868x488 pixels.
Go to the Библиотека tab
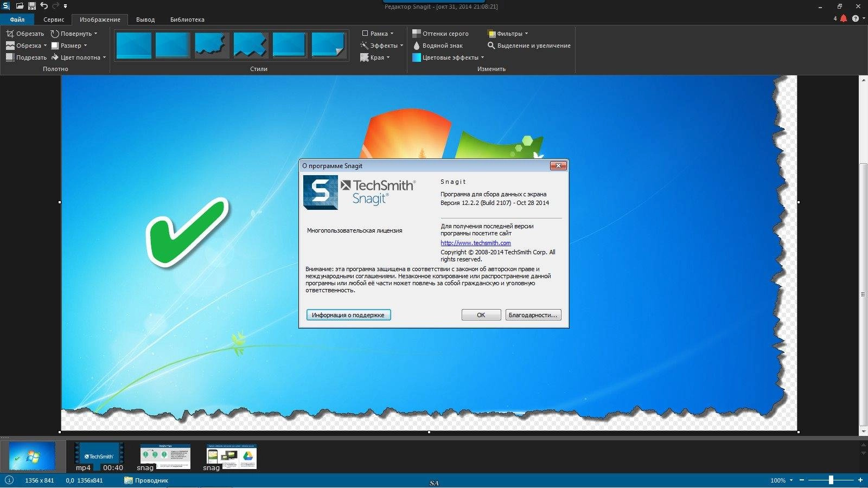tap(187, 20)
